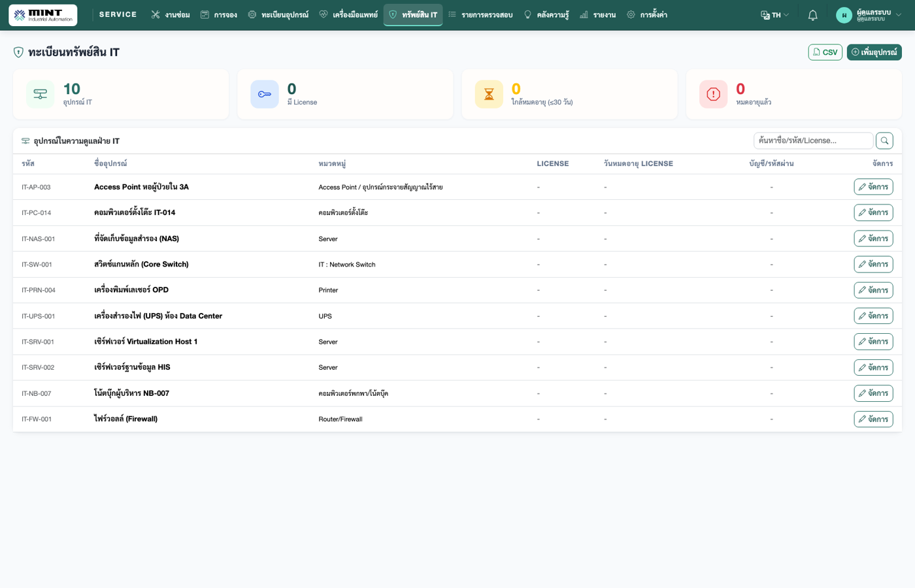Click the ชื่ออุปกรณ์ column header
915x588 pixels.
click(110, 163)
